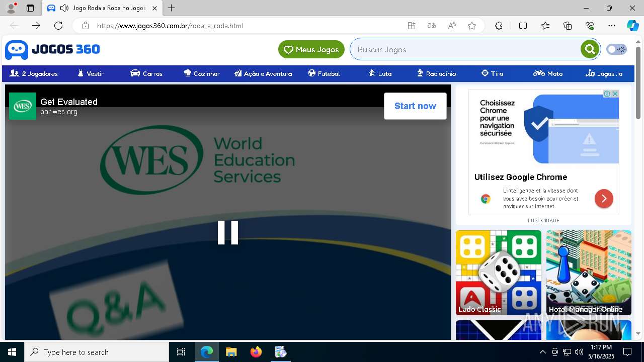This screenshot has width=644, height=362.
Task: Select the Jogo Roda a Roda tab
Action: 102,8
